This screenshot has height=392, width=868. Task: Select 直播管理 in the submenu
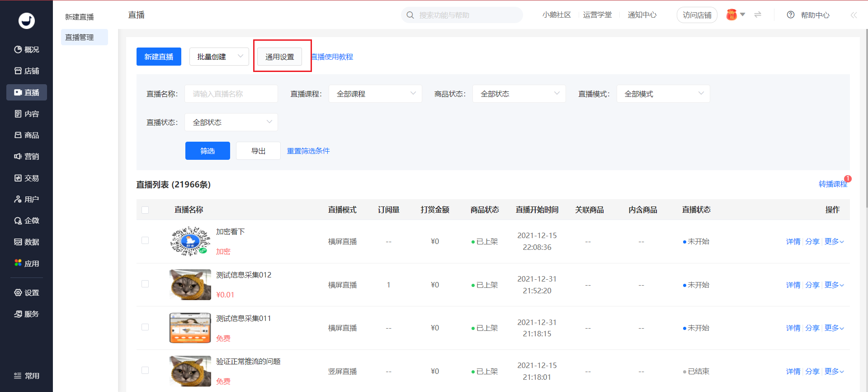pyautogui.click(x=85, y=37)
